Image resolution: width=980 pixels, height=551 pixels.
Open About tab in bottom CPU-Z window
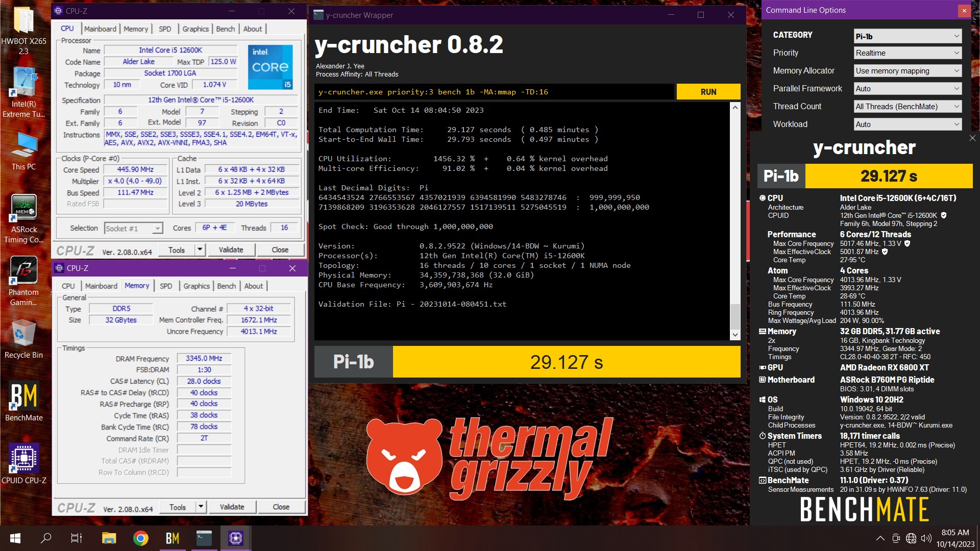pyautogui.click(x=254, y=286)
